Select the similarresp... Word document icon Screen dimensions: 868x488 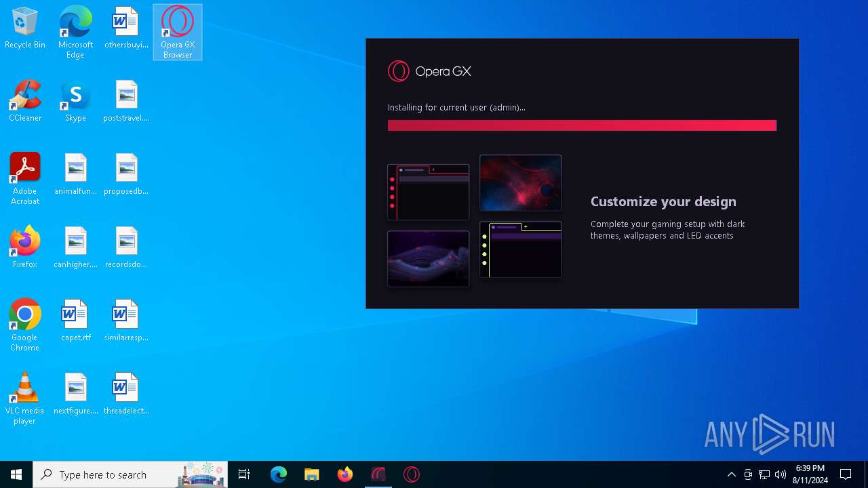[126, 321]
